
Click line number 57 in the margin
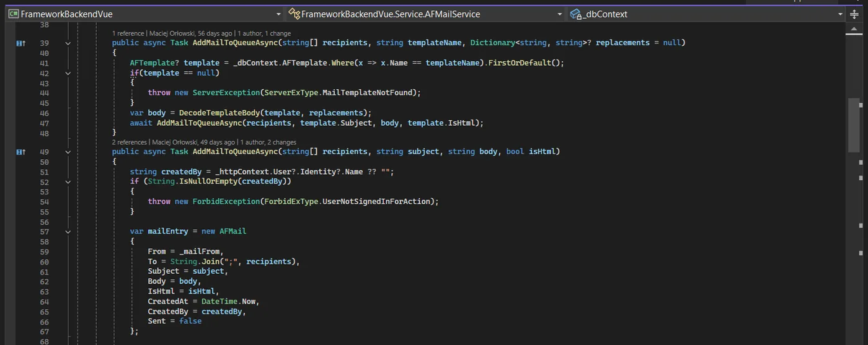pos(44,232)
